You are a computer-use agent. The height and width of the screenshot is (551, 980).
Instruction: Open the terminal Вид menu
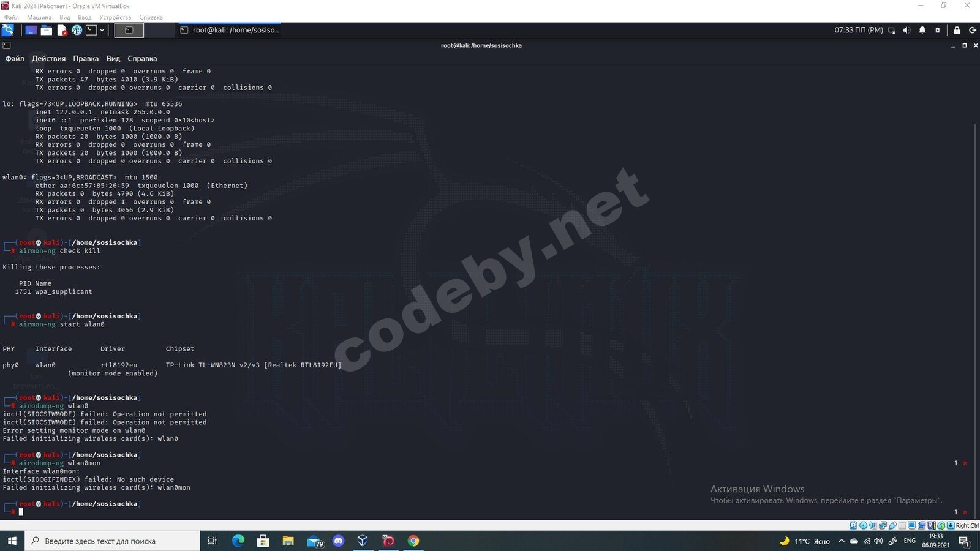click(x=113, y=59)
